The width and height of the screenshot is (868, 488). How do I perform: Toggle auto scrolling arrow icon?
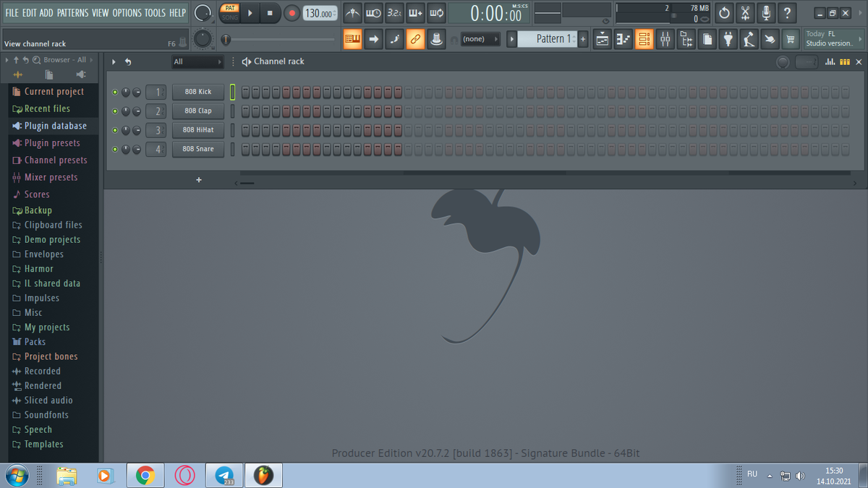374,39
